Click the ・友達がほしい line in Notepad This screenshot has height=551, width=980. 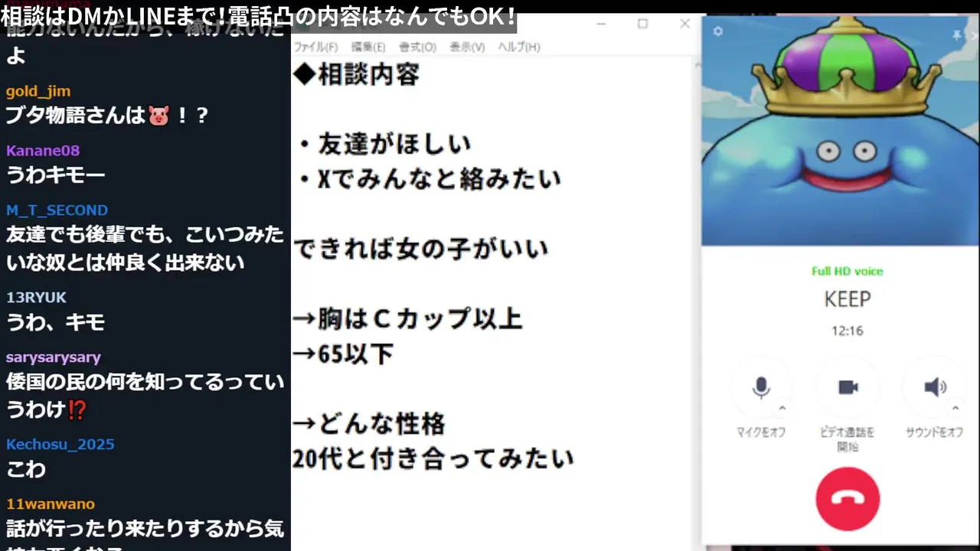tap(384, 144)
